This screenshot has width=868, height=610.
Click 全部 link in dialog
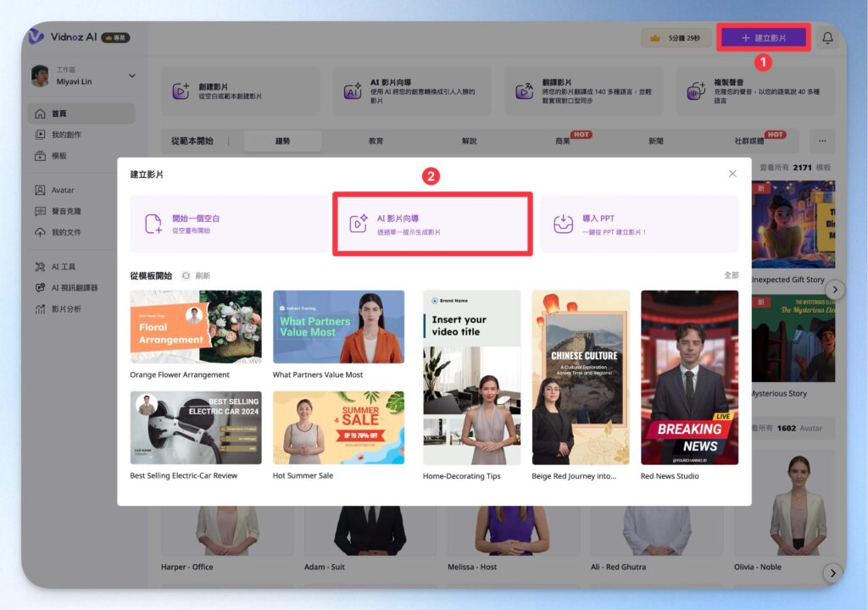(732, 275)
